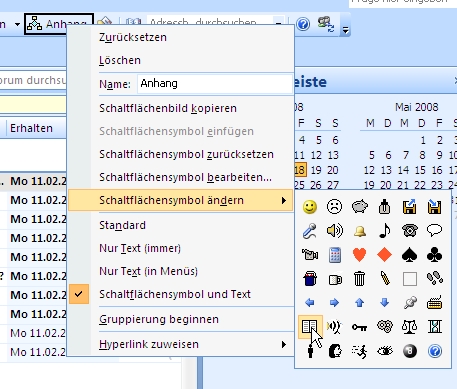
Task: Pick the sad frowning face icon
Action: (334, 207)
